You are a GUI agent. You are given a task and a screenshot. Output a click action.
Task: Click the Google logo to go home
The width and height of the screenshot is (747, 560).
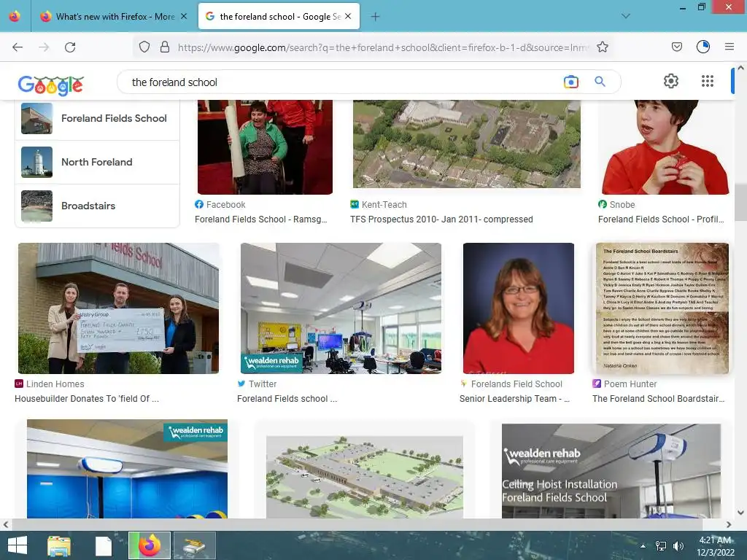[x=50, y=85]
